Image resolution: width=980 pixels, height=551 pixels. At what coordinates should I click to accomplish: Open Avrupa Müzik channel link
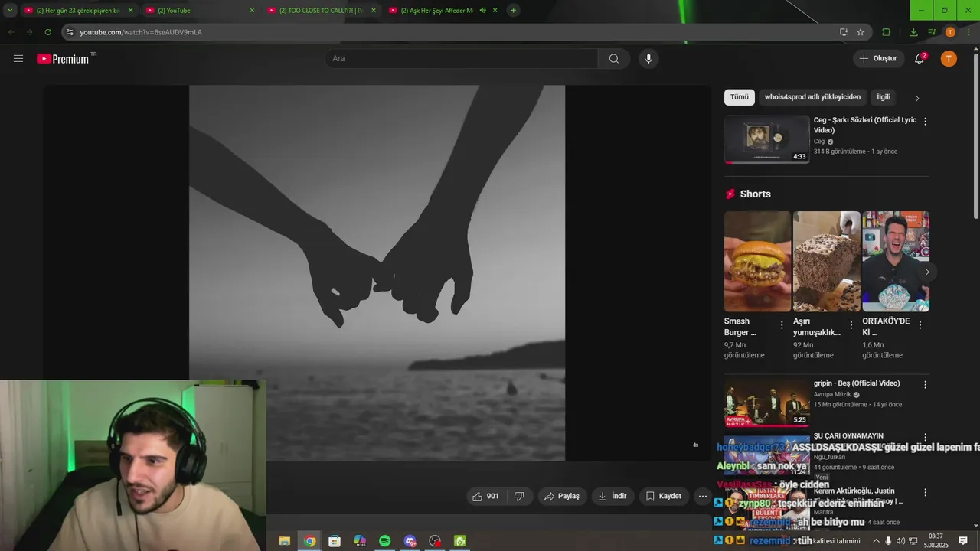pyautogui.click(x=832, y=394)
